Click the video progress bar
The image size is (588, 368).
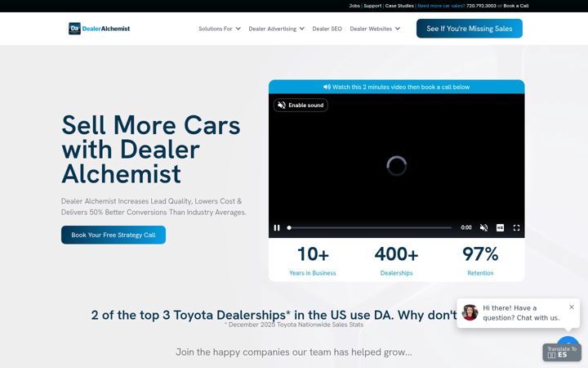click(x=370, y=227)
